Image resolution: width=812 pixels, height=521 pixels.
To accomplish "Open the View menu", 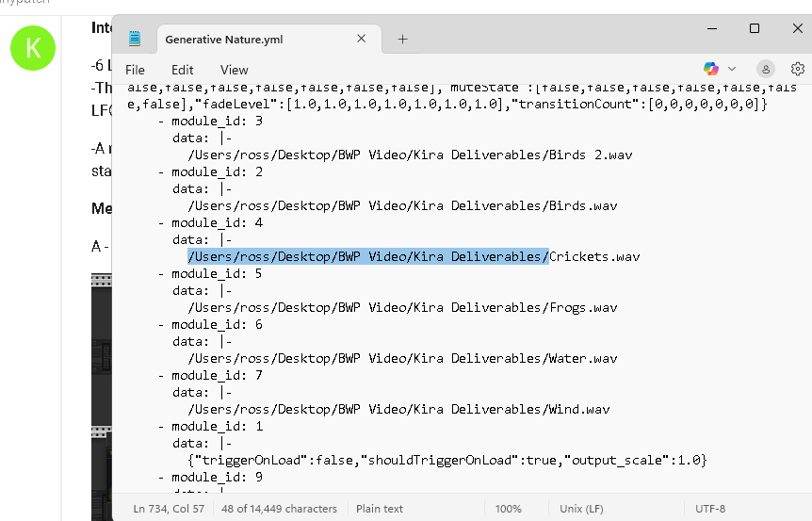I will pyautogui.click(x=234, y=70).
